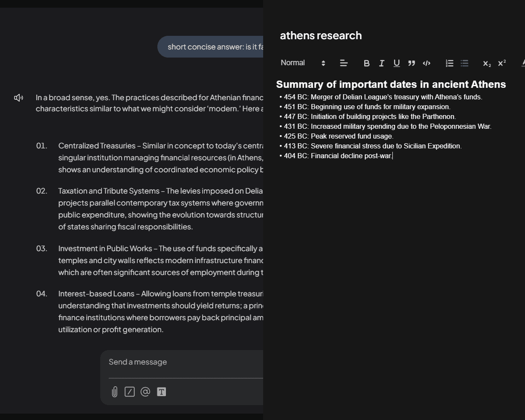This screenshot has height=420, width=525.
Task: Click the read-aloud speaker icon
Action: [19, 98]
